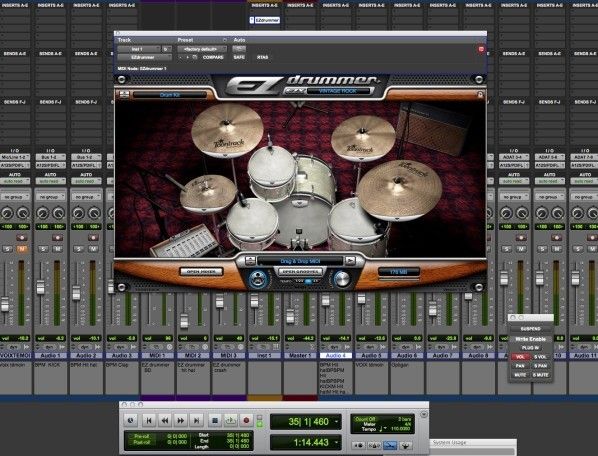
Task: Click the Fast Forward transport button
Action: (180, 421)
